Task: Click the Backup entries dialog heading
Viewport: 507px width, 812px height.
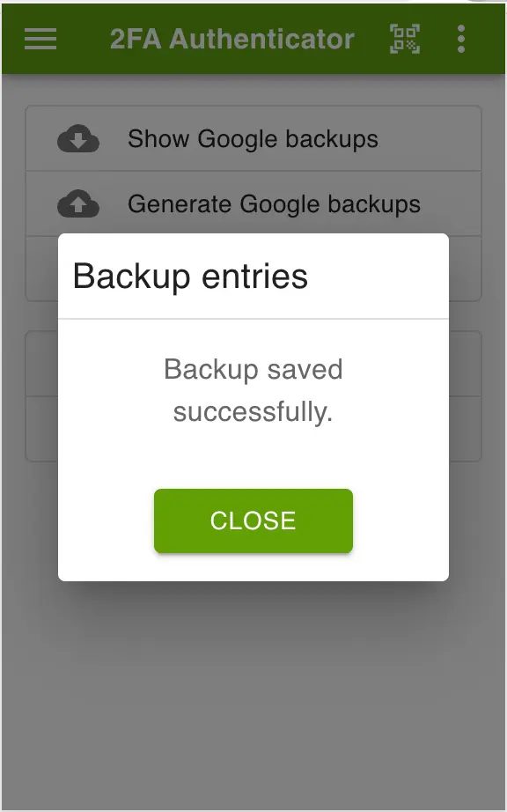Action: pyautogui.click(x=192, y=276)
